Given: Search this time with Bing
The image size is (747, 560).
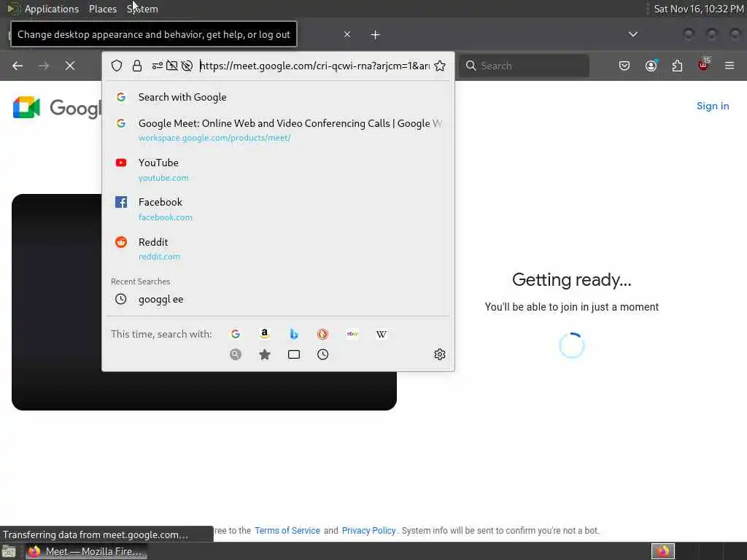Looking at the screenshot, I should tap(294, 334).
